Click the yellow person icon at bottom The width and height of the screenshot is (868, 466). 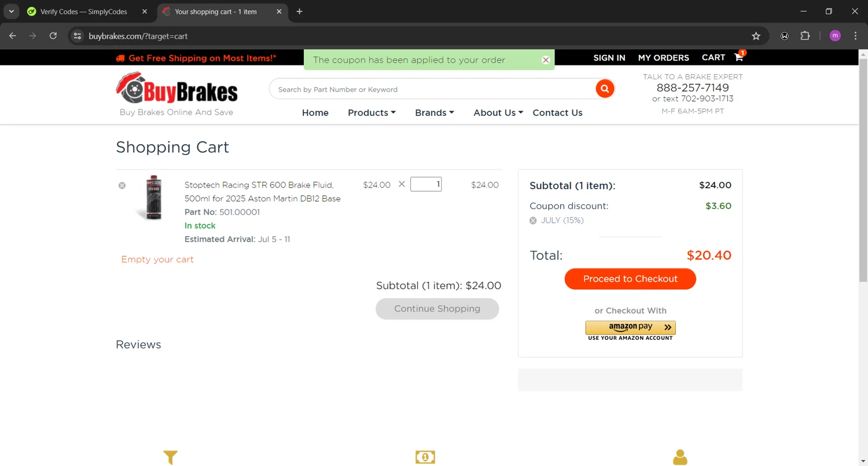point(680,457)
